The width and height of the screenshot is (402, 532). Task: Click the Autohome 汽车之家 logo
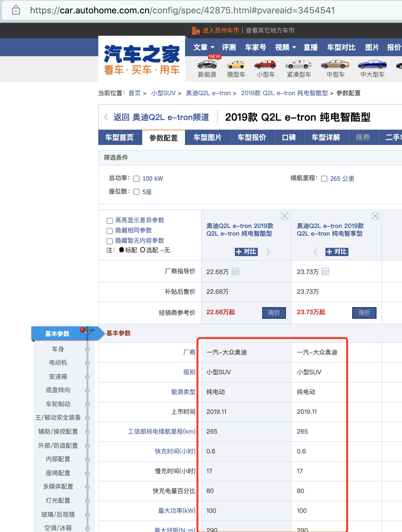coord(142,60)
